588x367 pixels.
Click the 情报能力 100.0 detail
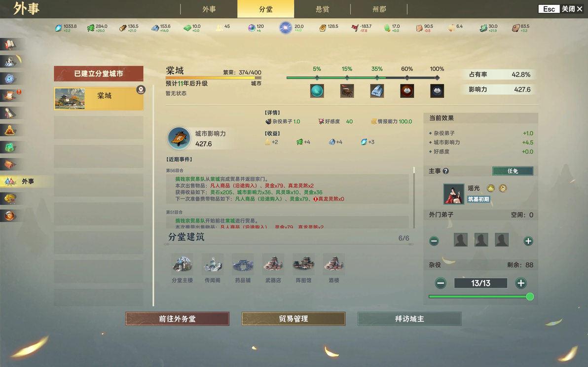tap(391, 121)
